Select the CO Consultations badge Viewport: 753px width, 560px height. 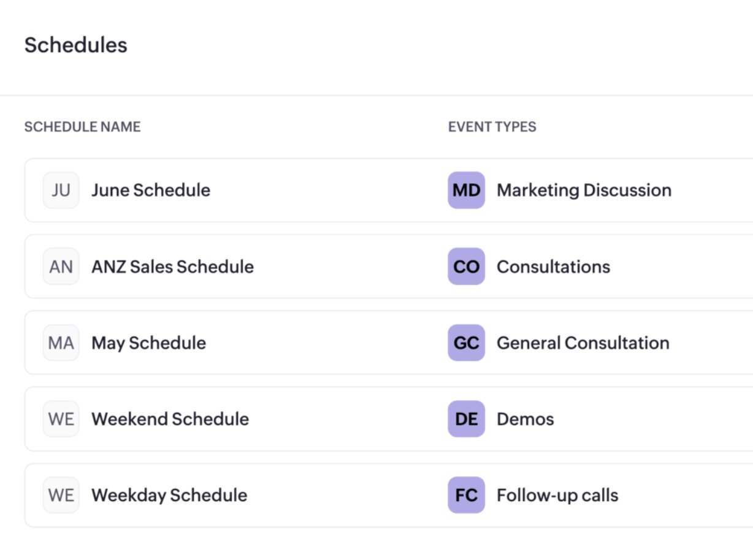tap(466, 267)
